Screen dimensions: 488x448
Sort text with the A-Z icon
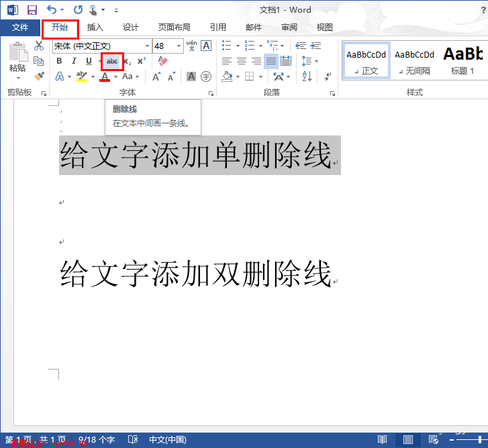click(307, 76)
